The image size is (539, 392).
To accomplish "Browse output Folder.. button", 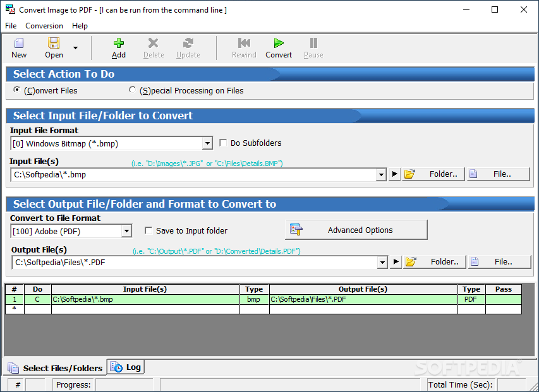I will 435,261.
